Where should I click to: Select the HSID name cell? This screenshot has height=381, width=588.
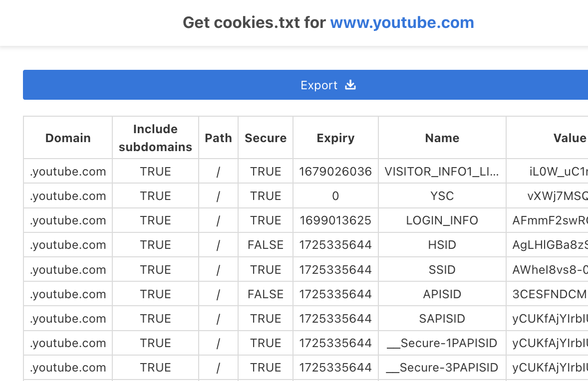tap(442, 245)
